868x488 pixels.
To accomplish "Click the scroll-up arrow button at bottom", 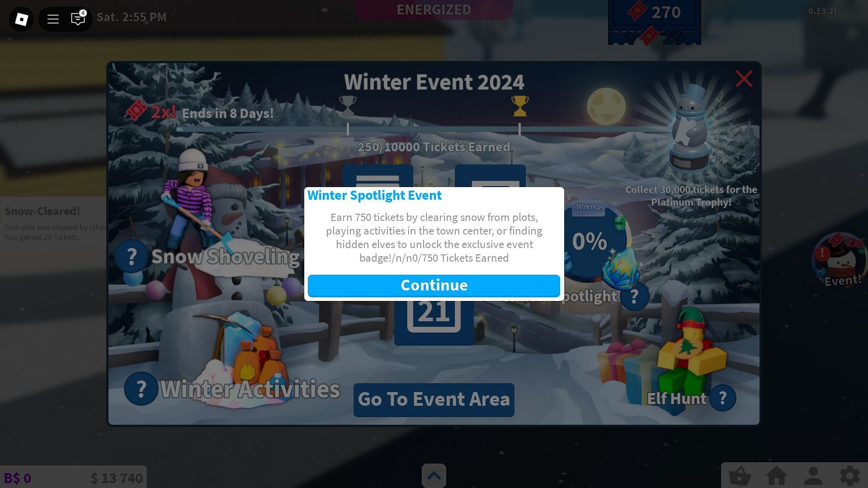I will 434,475.
